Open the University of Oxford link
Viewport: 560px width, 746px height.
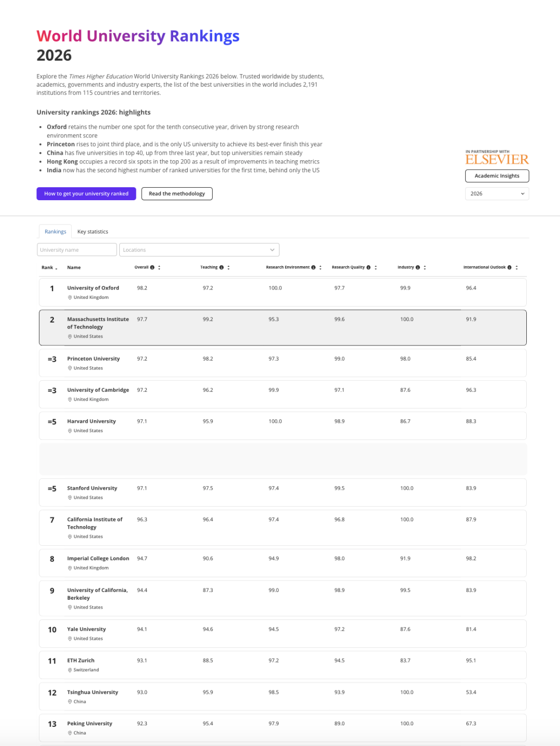pyautogui.click(x=93, y=288)
